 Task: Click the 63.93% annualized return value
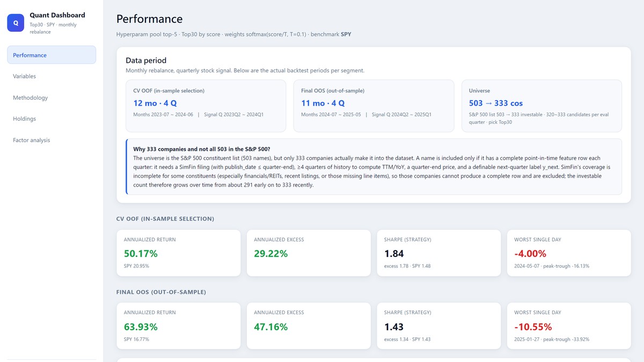click(141, 327)
